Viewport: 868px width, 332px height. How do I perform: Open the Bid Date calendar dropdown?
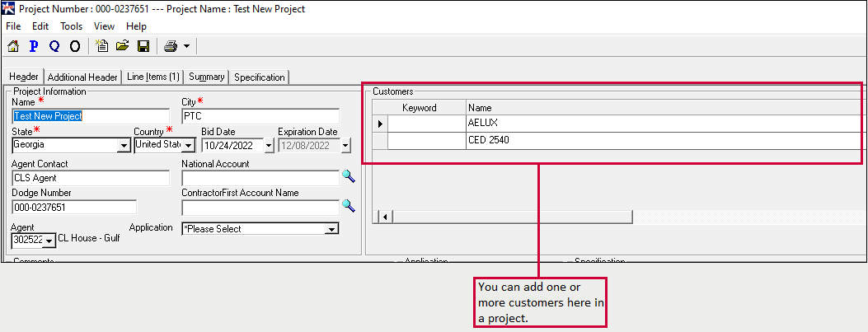(x=268, y=146)
